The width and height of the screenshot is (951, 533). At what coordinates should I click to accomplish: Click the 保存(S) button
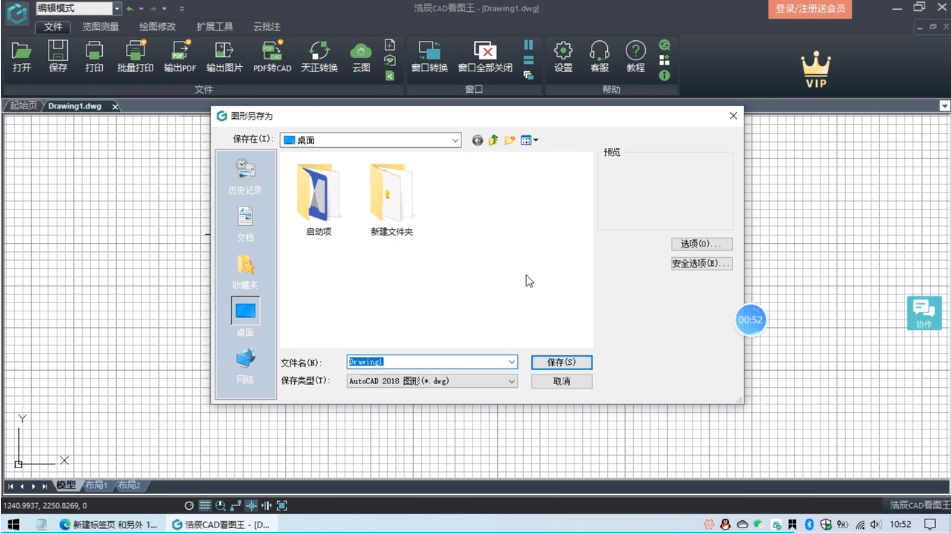pyautogui.click(x=561, y=362)
